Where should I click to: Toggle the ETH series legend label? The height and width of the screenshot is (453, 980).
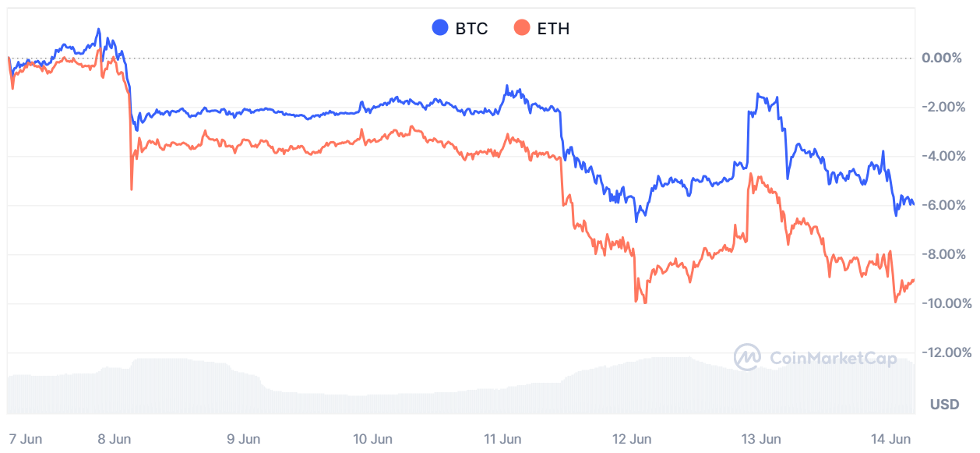point(553,29)
